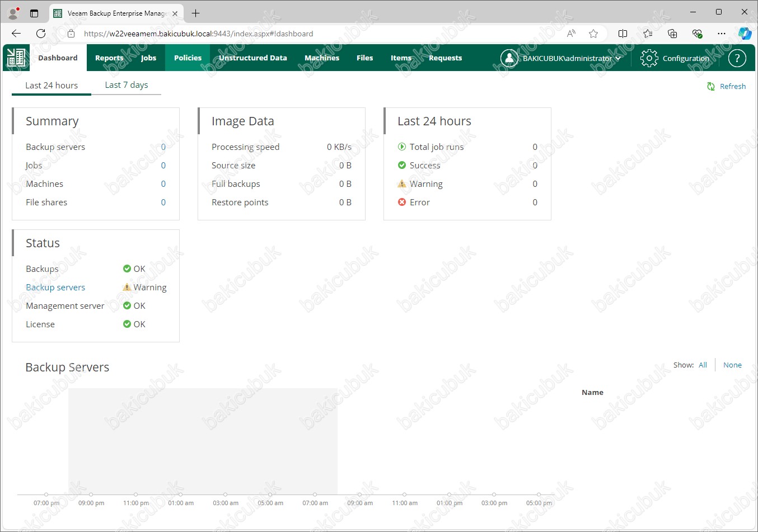
Task: Click Processing speed value 0 KB/s
Action: [339, 147]
